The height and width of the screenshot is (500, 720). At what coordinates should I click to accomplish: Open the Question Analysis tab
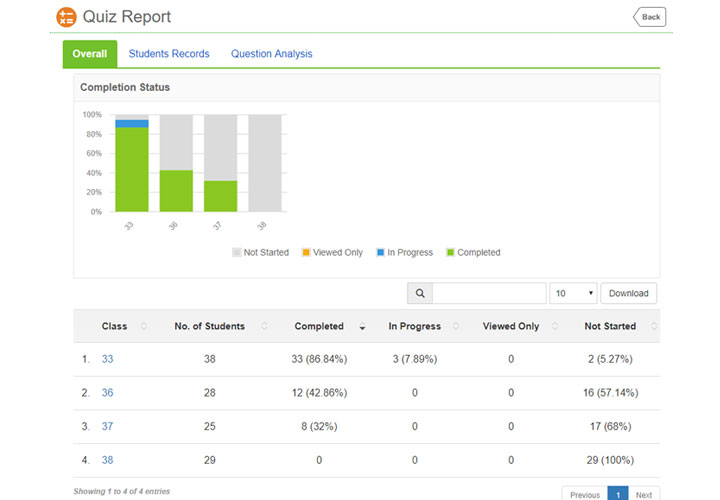(271, 54)
